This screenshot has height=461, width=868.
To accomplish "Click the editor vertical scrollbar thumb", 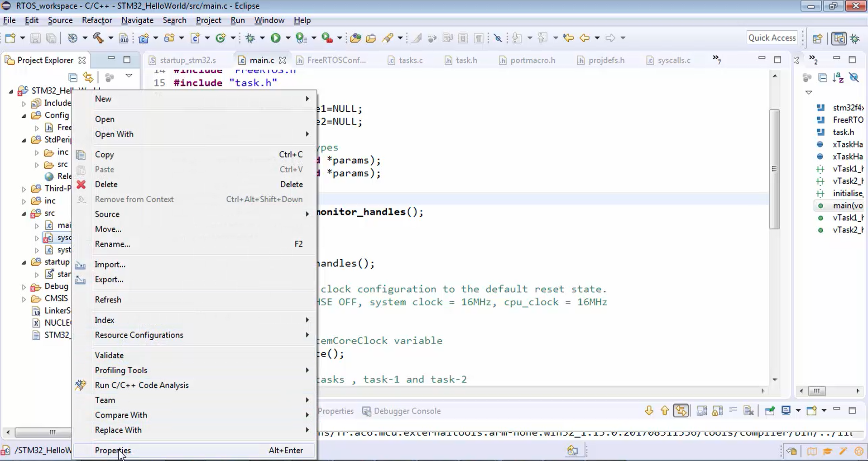I will 775,169.
